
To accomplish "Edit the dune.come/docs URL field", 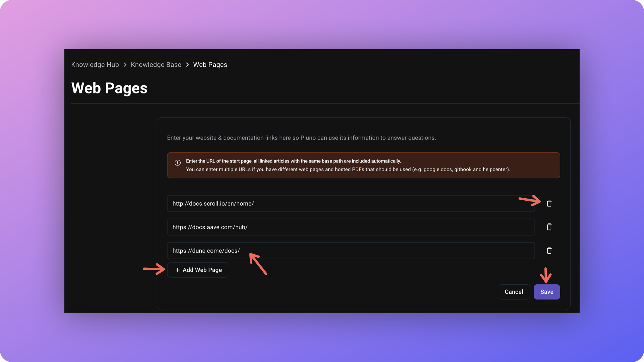I will (x=350, y=251).
